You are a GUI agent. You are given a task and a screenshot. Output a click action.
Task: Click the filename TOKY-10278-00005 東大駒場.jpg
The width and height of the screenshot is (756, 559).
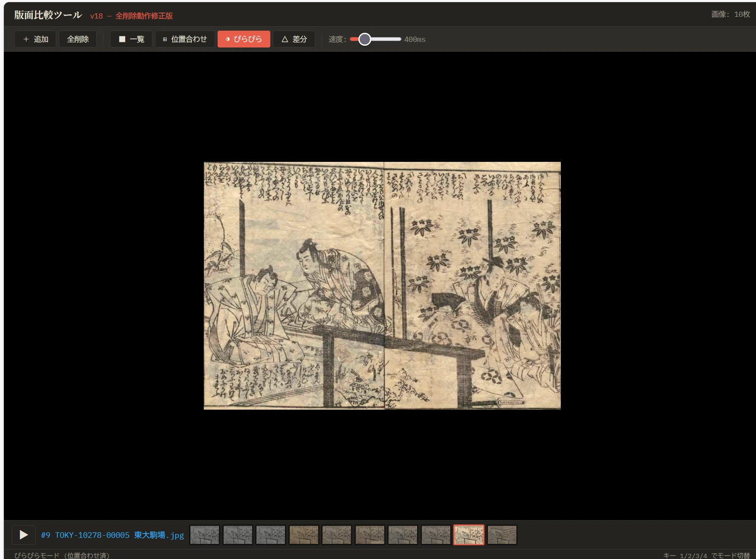pyautogui.click(x=119, y=535)
